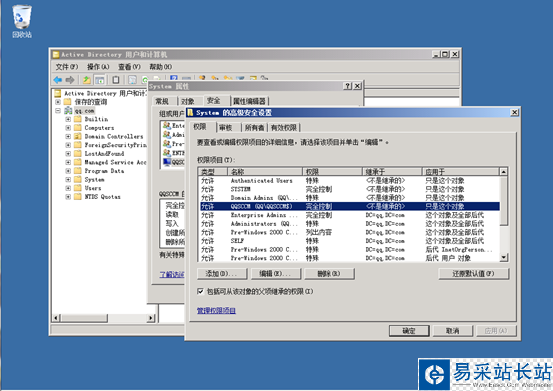Switch to the 有效权限 tab

tap(284, 128)
